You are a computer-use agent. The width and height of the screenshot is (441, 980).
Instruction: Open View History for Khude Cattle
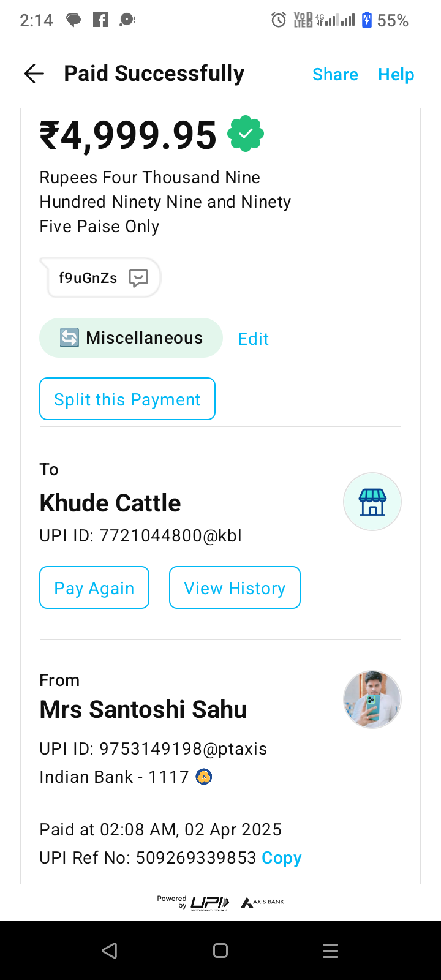[235, 588]
